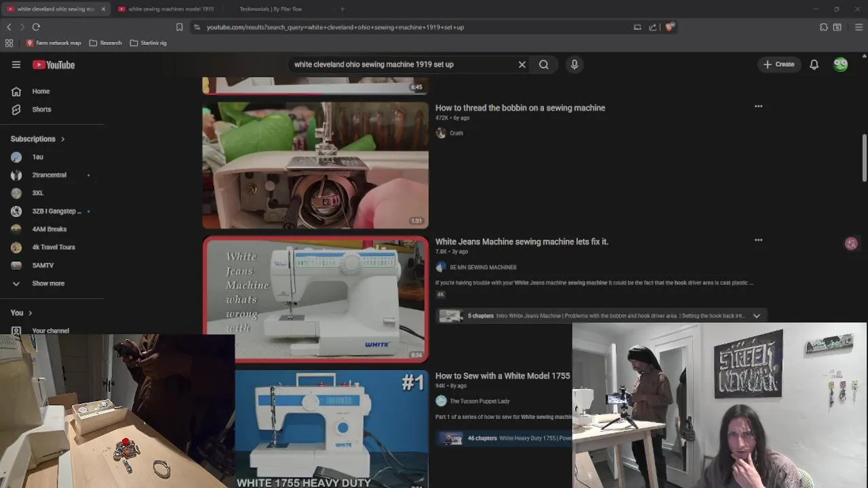The image size is (868, 488).
Task: Open the browser main menu
Action: pyautogui.click(x=859, y=27)
